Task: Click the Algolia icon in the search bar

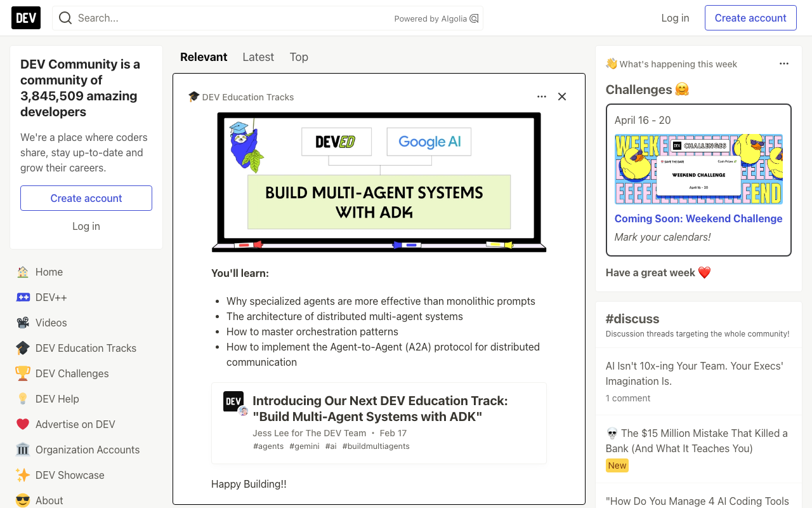Action: click(474, 18)
